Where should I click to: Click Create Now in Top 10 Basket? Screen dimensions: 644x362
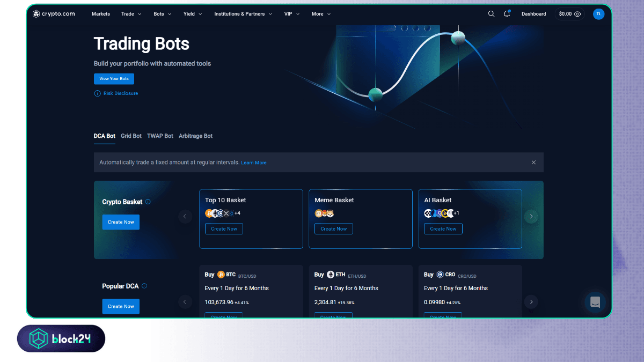224,229
